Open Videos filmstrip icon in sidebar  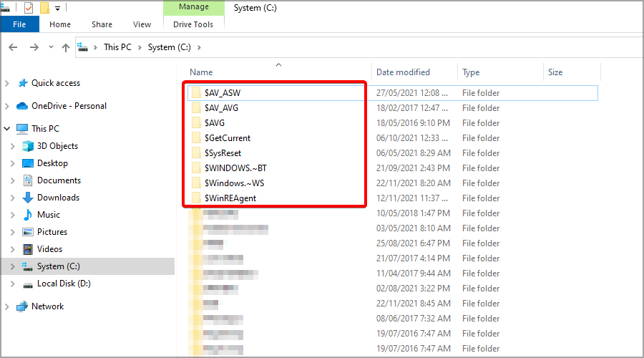click(28, 249)
